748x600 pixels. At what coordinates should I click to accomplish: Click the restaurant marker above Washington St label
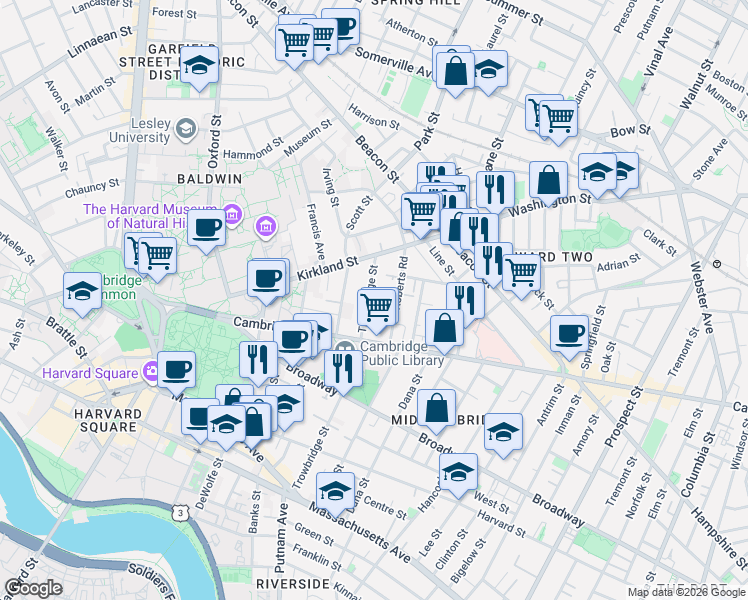click(x=496, y=191)
